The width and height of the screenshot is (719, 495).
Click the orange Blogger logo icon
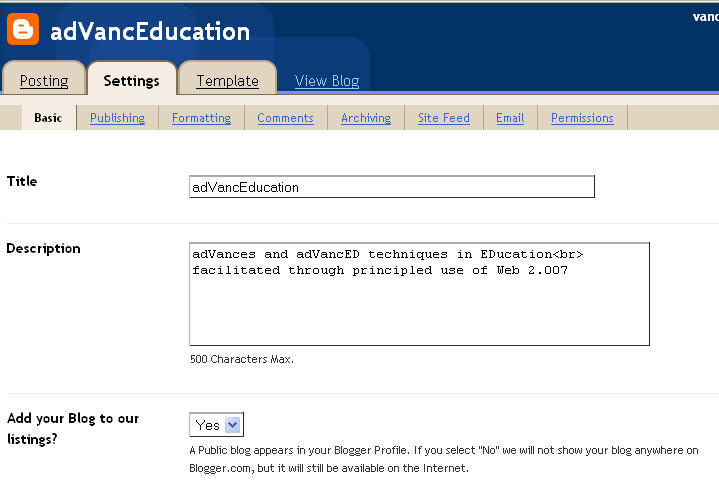[x=23, y=29]
